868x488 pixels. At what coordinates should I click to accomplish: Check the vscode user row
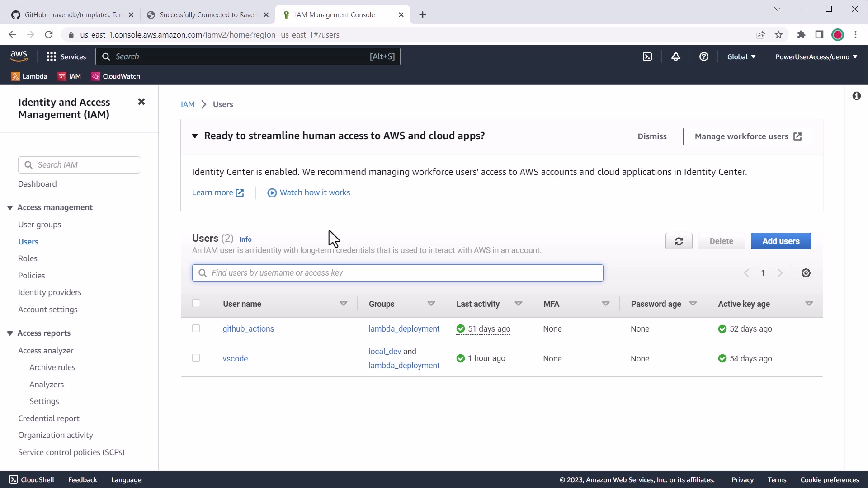tap(196, 358)
